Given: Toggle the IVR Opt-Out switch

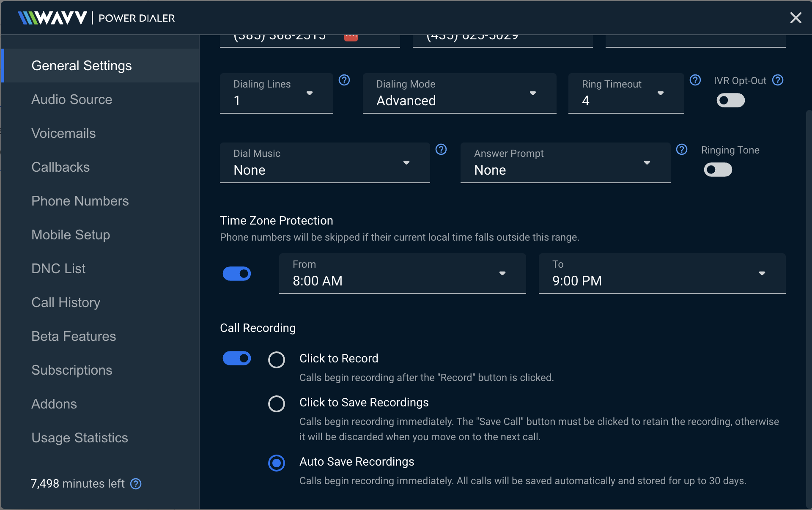Looking at the screenshot, I should (730, 101).
